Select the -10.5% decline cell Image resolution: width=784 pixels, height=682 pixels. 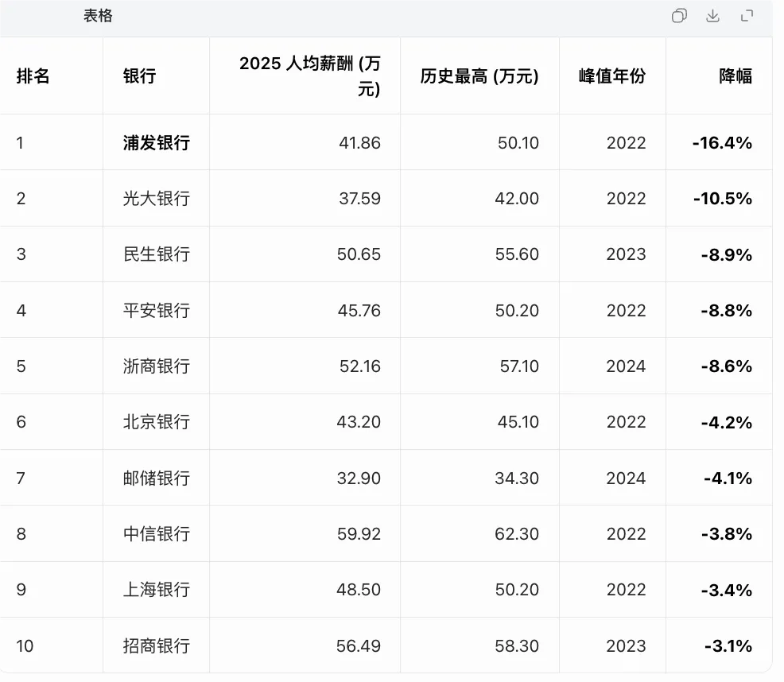pos(723,199)
